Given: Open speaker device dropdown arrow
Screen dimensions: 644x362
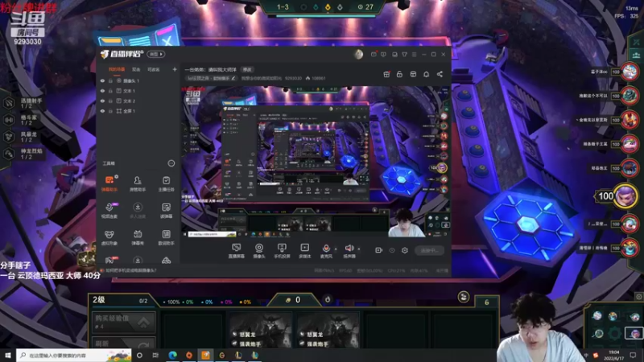Looking at the screenshot, I should (358, 249).
